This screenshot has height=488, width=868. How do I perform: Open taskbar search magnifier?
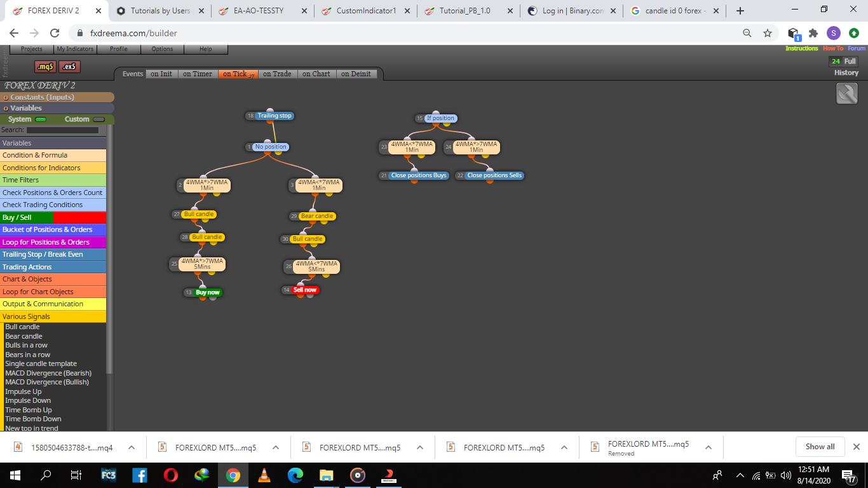click(x=46, y=475)
